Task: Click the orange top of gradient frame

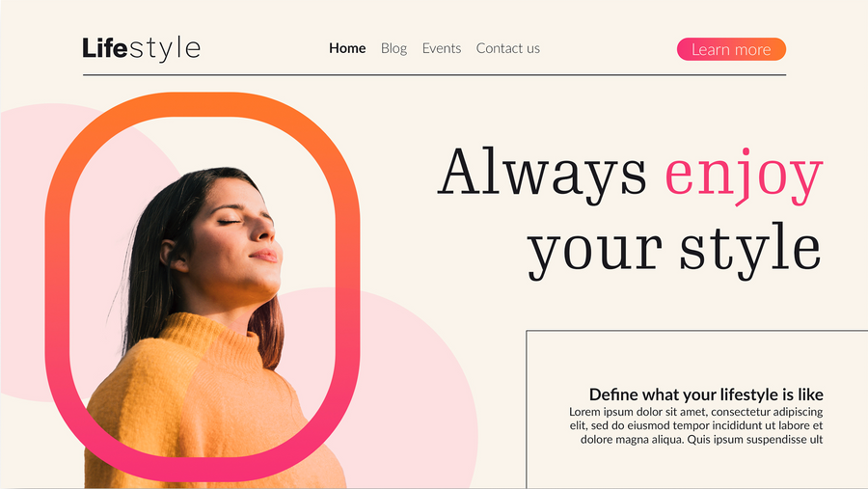Action: (x=203, y=105)
